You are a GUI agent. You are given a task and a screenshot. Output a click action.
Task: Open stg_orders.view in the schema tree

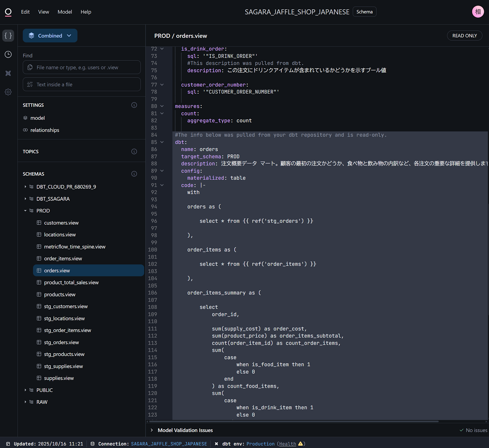pos(61,342)
